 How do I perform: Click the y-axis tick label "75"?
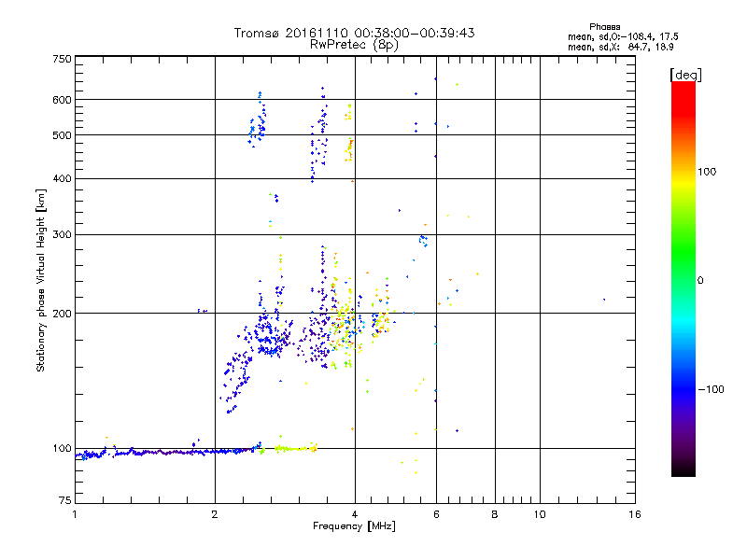coord(65,500)
